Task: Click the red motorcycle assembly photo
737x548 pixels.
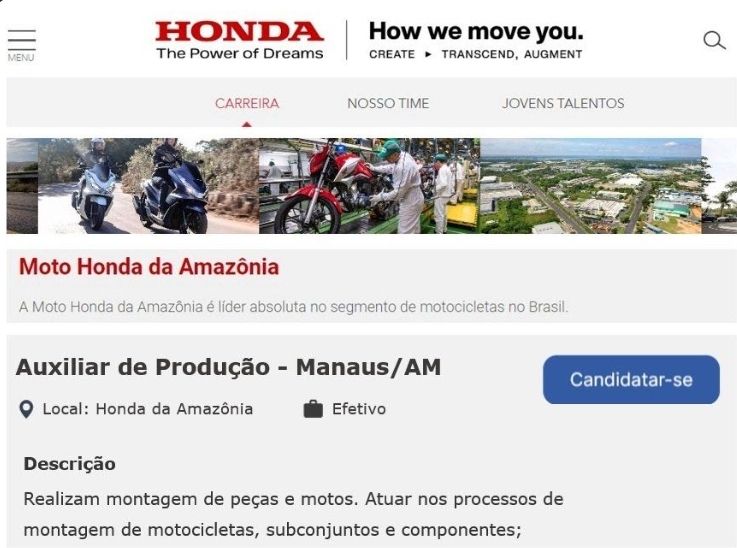Action: point(369,186)
